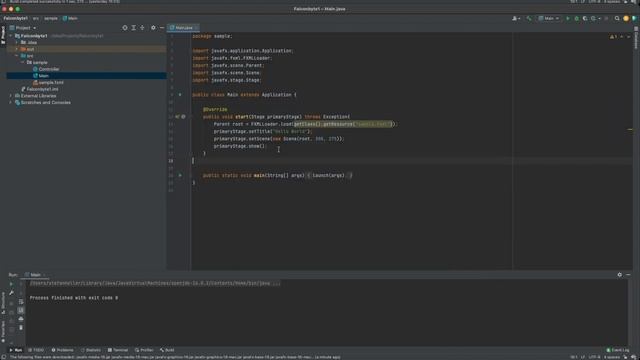The width and height of the screenshot is (640, 360).
Task: Click the trash Clear All icon in Run panel
Action: (x=21, y=328)
